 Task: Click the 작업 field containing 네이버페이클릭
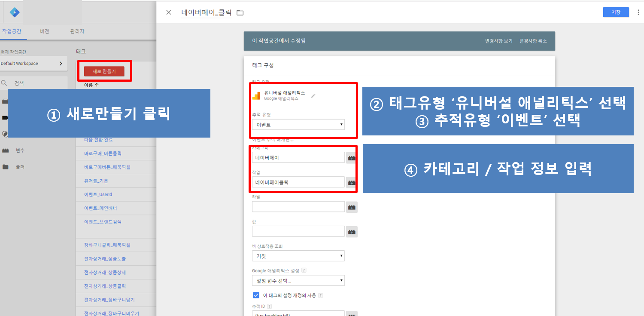298,182
